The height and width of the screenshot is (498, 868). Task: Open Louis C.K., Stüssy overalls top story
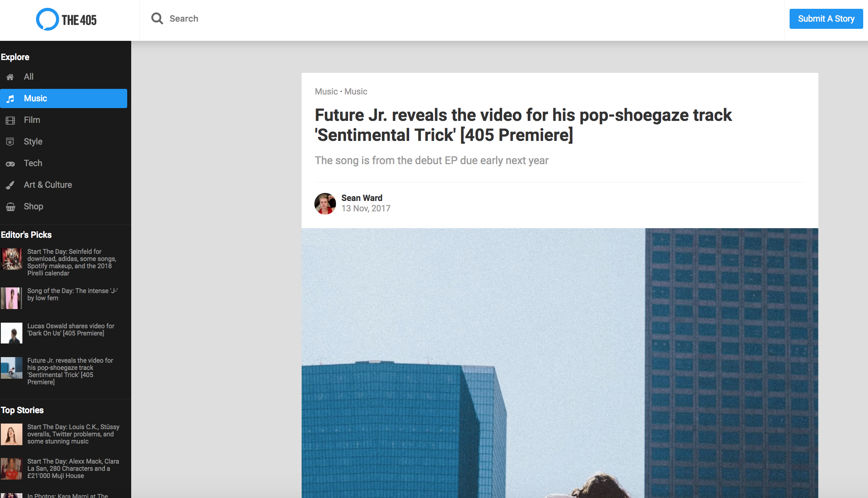pos(73,434)
